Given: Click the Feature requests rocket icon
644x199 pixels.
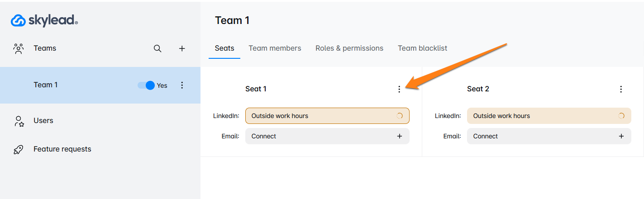Looking at the screenshot, I should coord(19,150).
